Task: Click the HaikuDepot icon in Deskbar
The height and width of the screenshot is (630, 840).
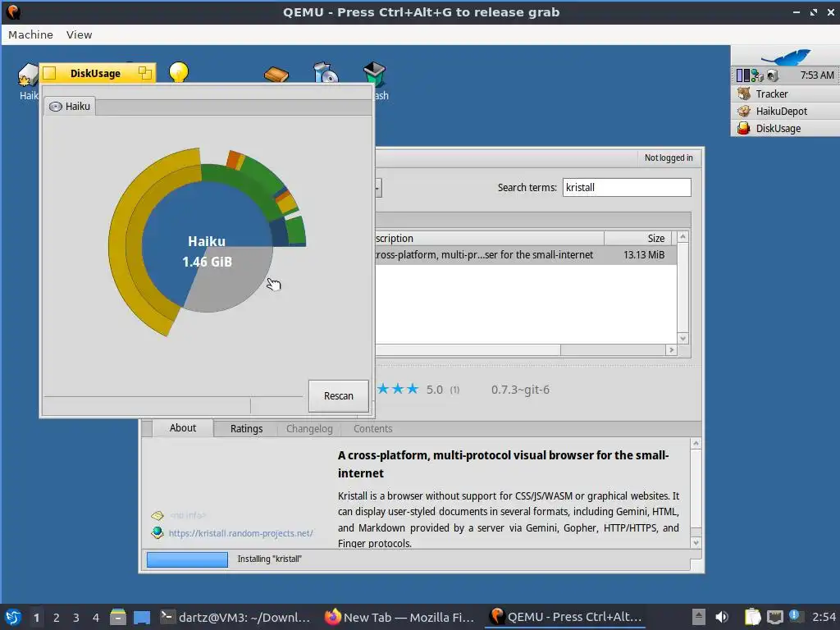Action: 743,111
